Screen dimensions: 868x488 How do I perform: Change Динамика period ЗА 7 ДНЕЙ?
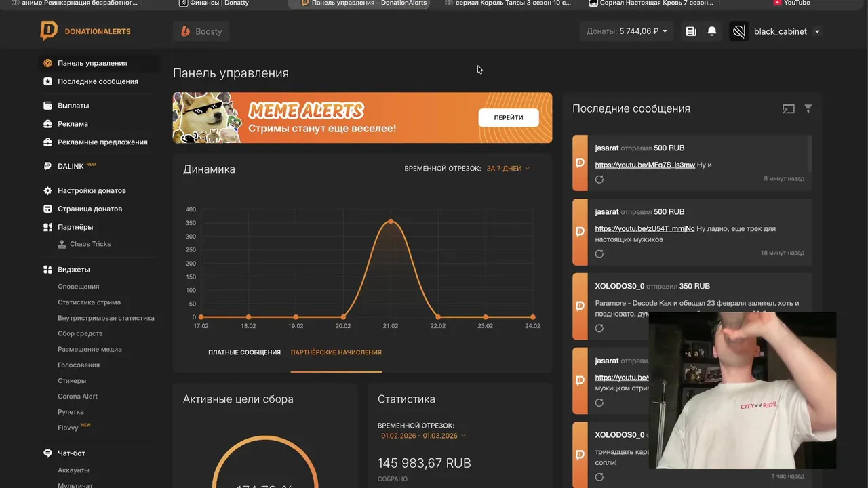(508, 168)
